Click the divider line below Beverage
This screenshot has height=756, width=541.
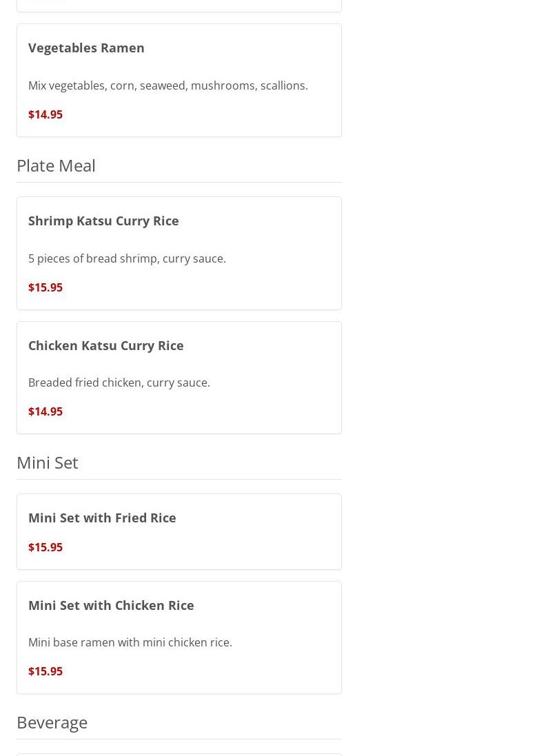click(x=178, y=739)
